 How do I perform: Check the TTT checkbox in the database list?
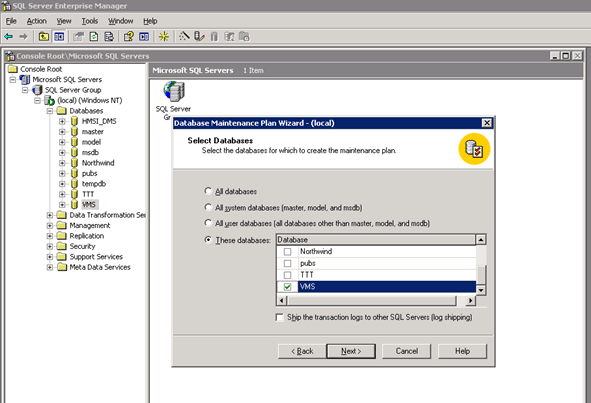288,275
